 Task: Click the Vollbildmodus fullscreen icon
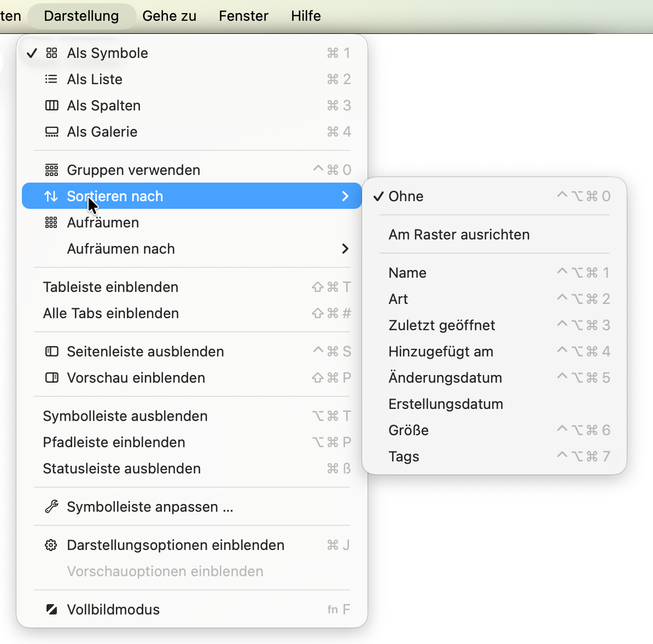(x=51, y=610)
